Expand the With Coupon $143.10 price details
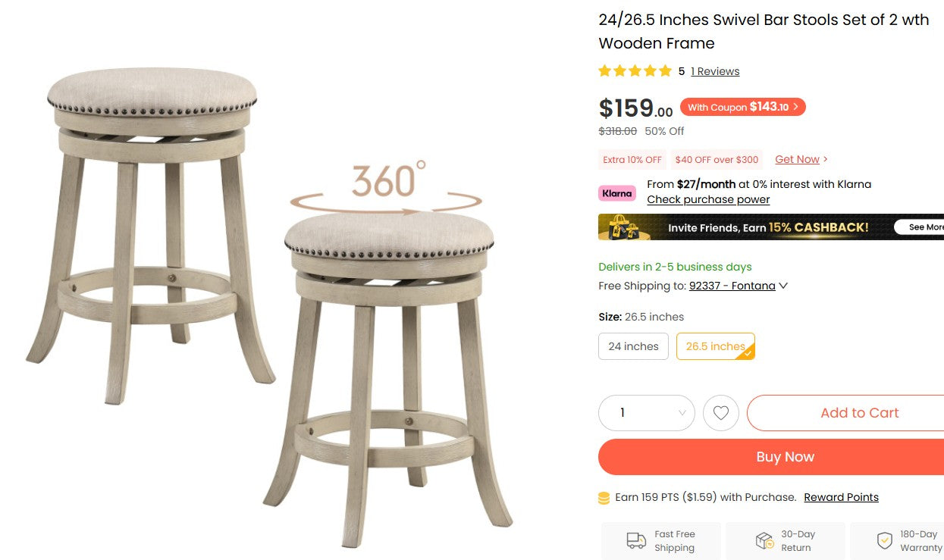The width and height of the screenshot is (944, 560). (743, 107)
